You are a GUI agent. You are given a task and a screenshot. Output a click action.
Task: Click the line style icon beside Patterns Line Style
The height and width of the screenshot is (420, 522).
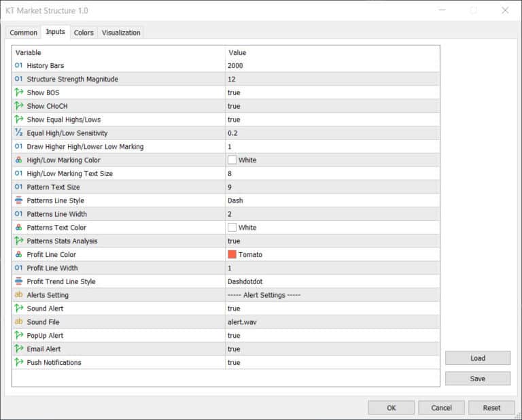click(x=18, y=200)
